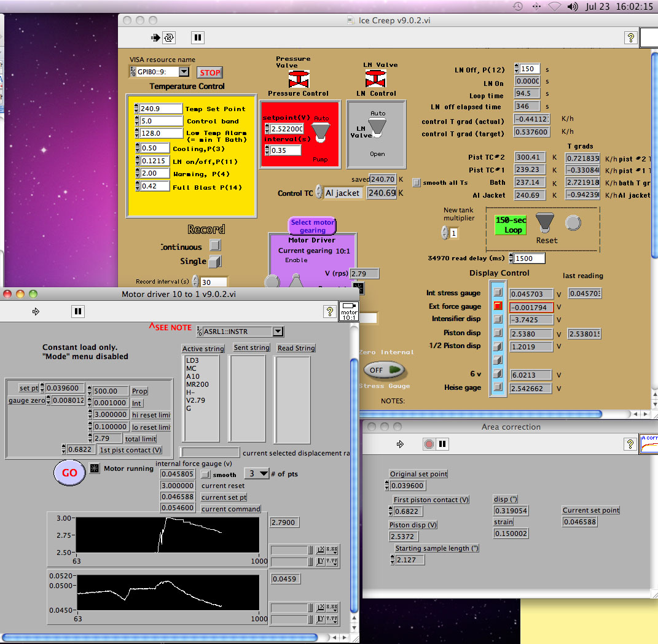Click the LN Valve icon
The image size is (658, 644).
coord(375,79)
